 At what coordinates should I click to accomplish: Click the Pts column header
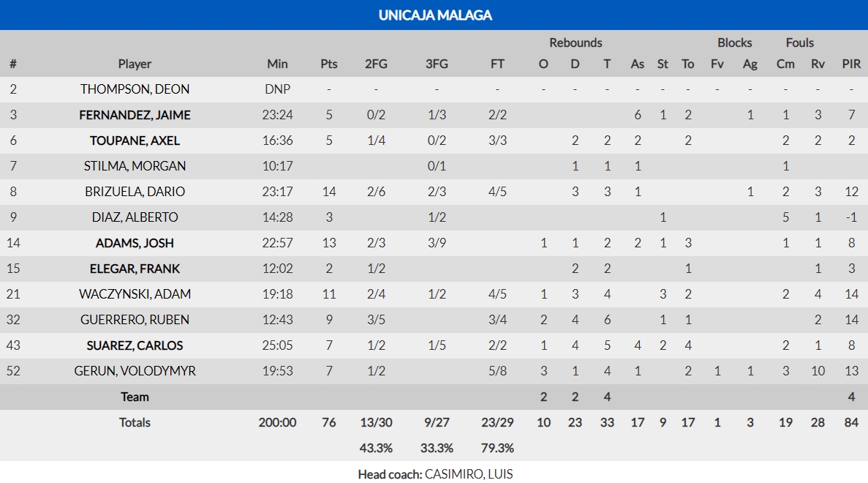point(329,64)
